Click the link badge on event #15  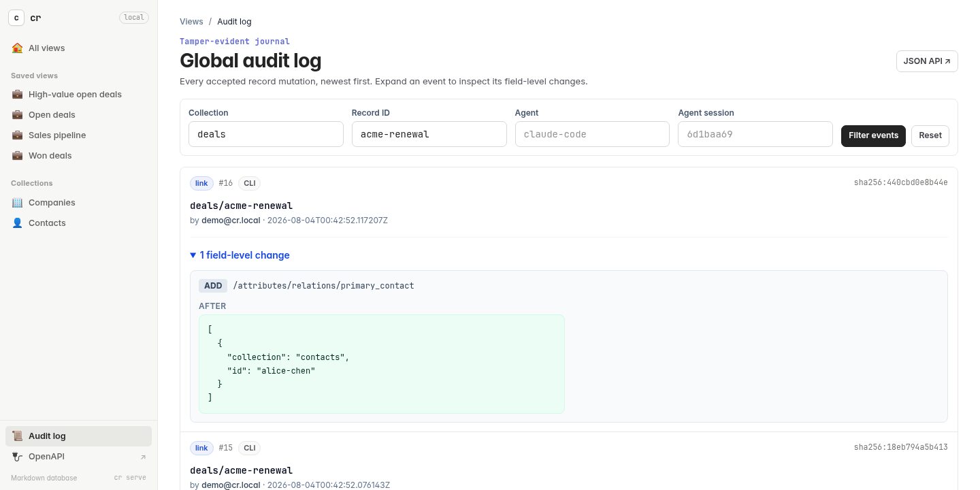(x=201, y=448)
